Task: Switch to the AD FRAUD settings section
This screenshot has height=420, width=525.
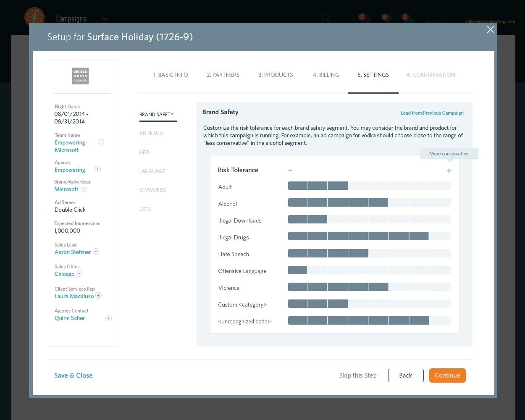Action: 151,133
